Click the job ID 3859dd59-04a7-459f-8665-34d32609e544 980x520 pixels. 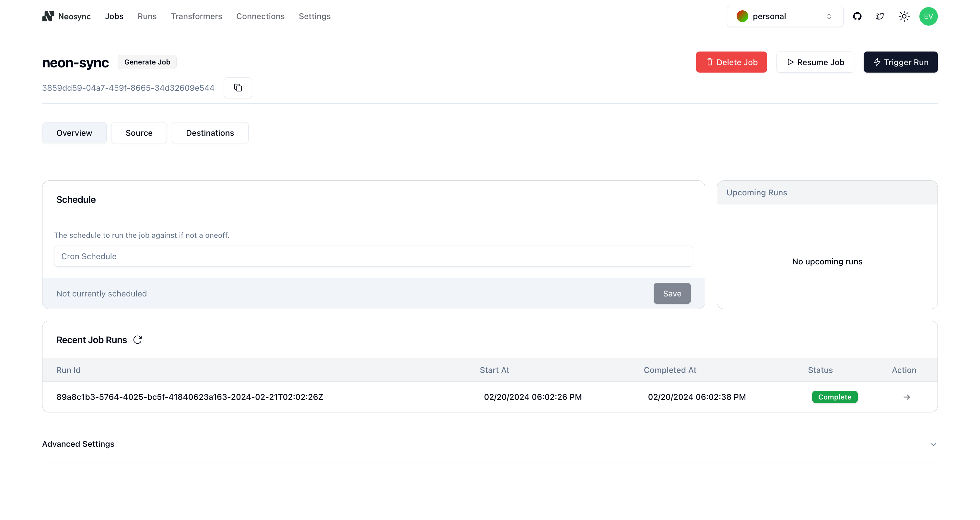pos(128,88)
